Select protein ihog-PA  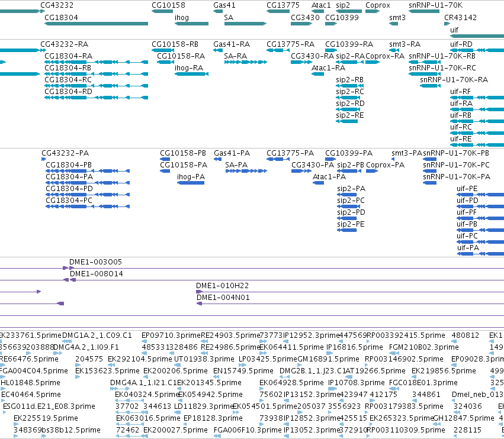pyautogui.click(x=191, y=183)
